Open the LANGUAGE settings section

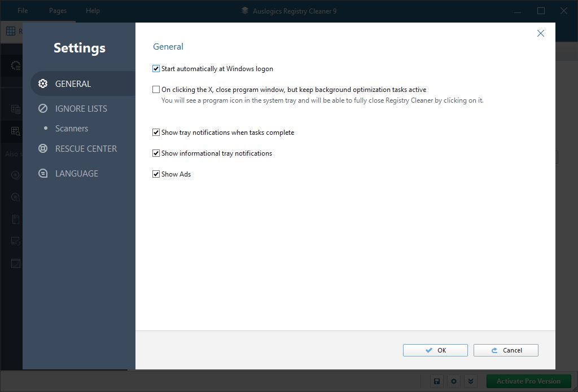tap(77, 174)
